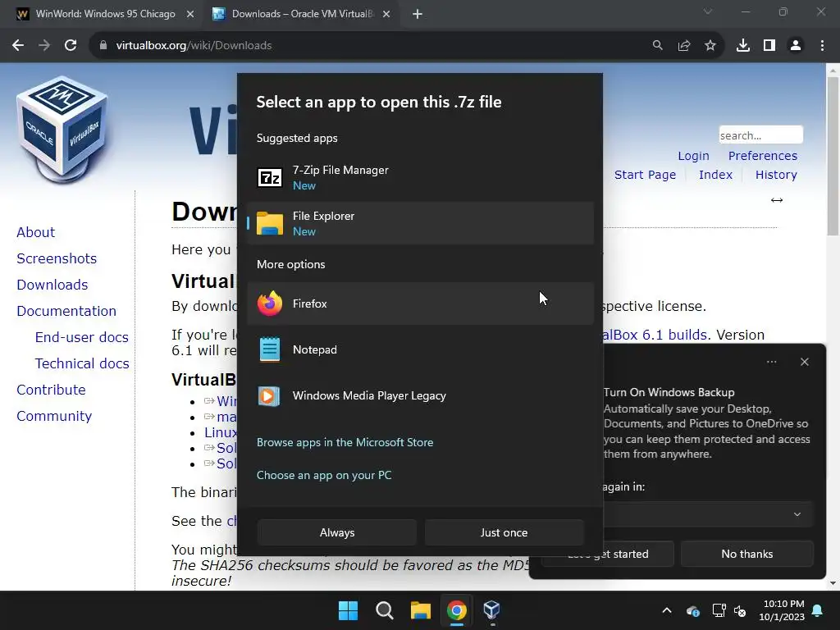Open taskbar Search
840x630 pixels.
click(x=384, y=610)
